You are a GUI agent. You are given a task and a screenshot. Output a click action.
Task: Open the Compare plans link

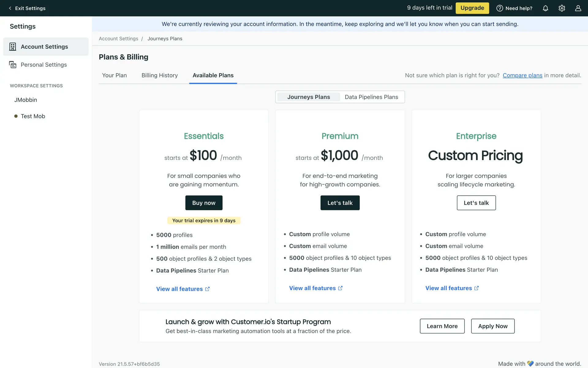(522, 75)
